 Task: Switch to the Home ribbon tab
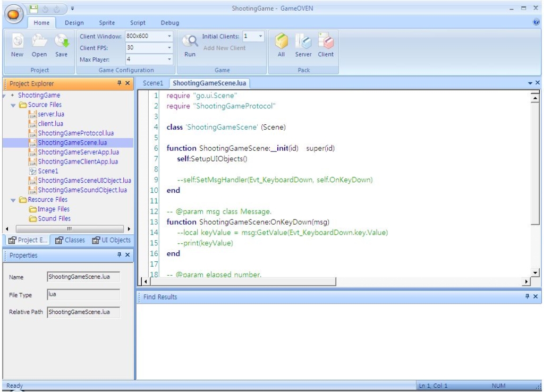click(41, 22)
